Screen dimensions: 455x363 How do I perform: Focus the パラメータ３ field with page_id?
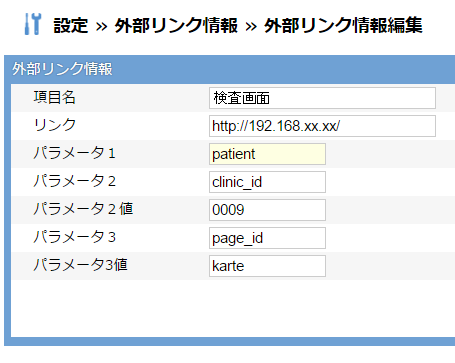click(x=267, y=238)
